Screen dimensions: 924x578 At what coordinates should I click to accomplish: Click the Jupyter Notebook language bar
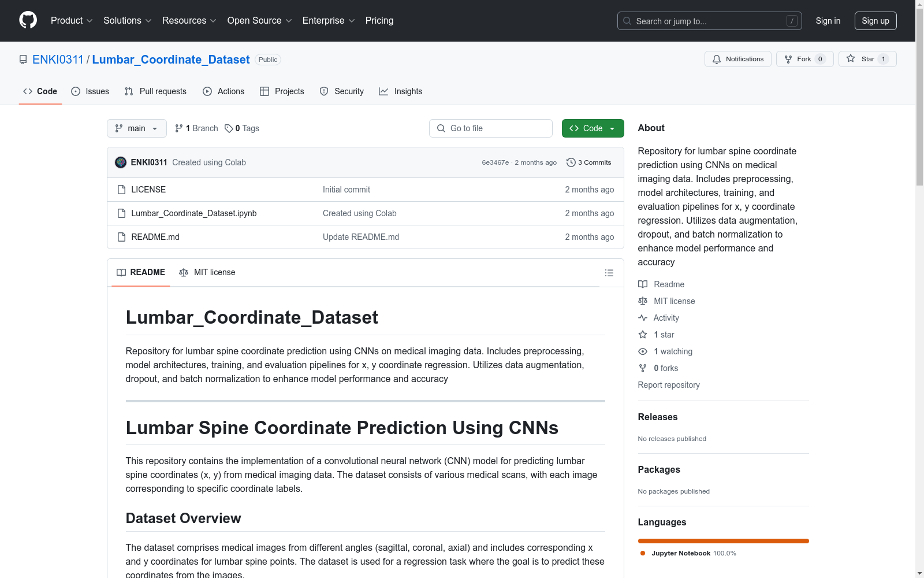(724, 541)
